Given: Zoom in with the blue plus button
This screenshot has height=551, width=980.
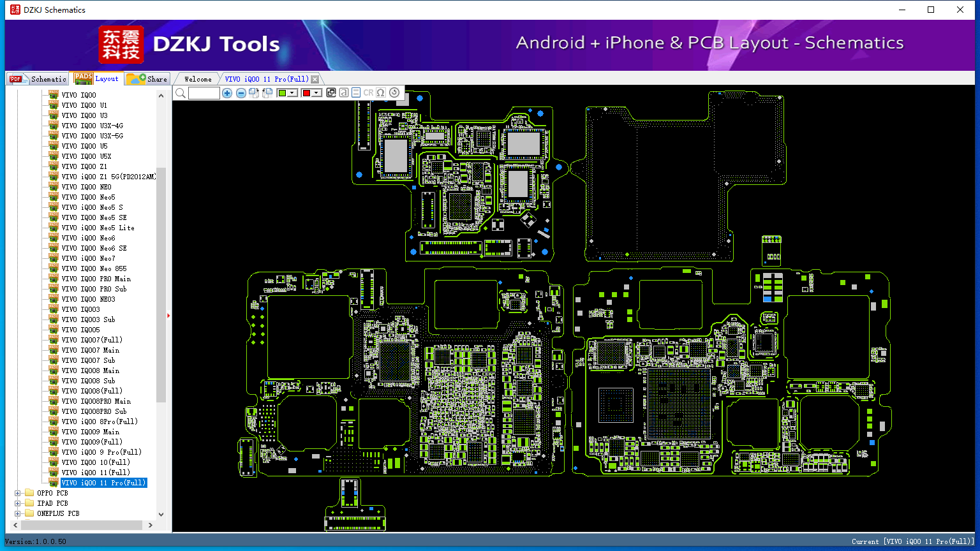Looking at the screenshot, I should tap(227, 93).
